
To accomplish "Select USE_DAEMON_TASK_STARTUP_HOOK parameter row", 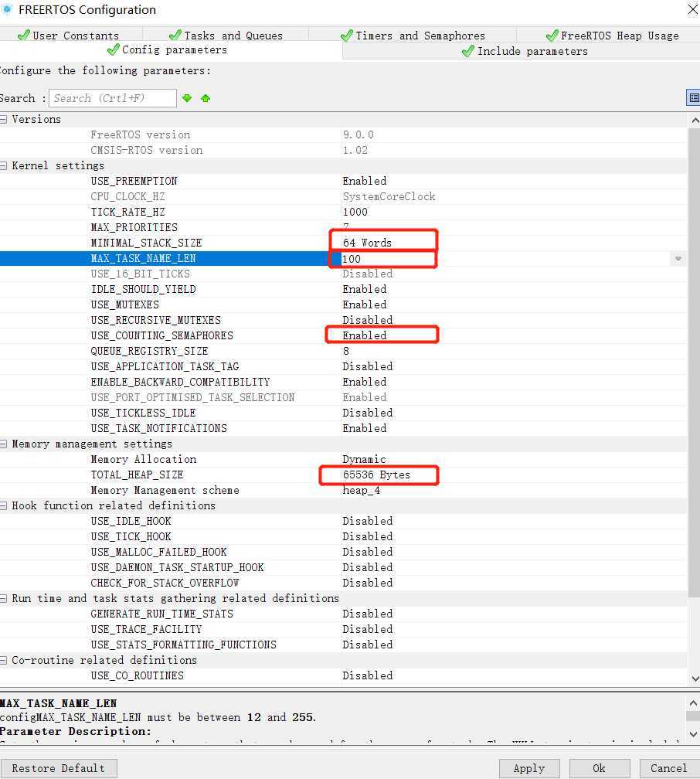I will (344, 567).
